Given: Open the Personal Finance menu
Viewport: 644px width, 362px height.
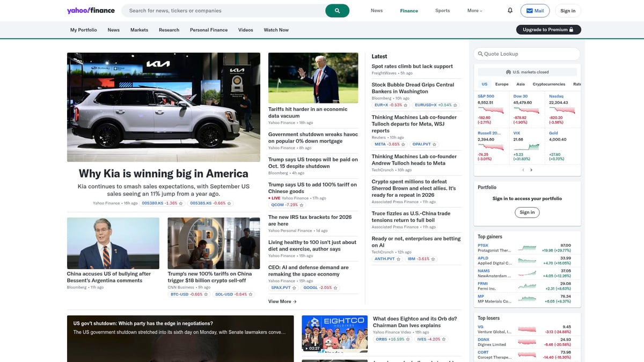Looking at the screenshot, I should click(x=208, y=30).
